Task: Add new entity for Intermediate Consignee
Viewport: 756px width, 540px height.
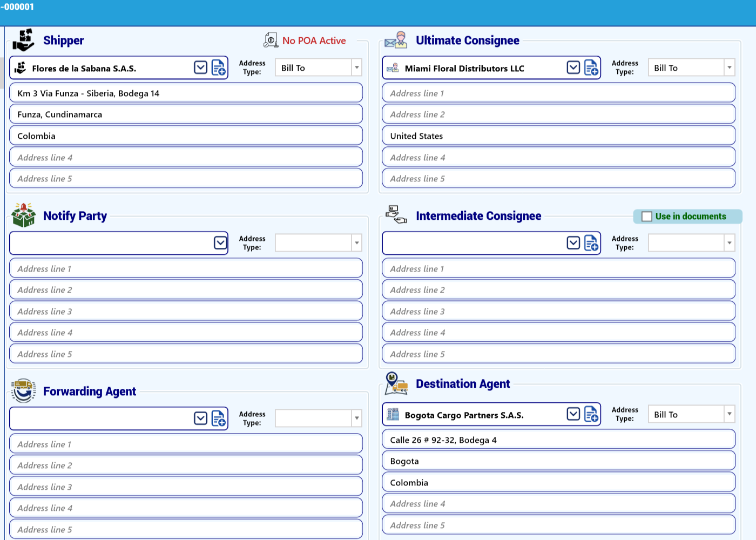Action: click(x=591, y=243)
